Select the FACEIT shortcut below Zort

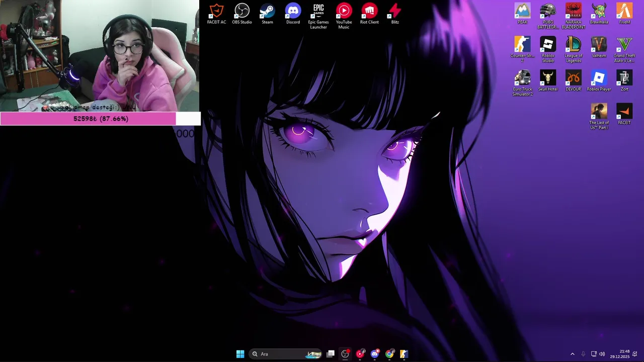click(624, 114)
